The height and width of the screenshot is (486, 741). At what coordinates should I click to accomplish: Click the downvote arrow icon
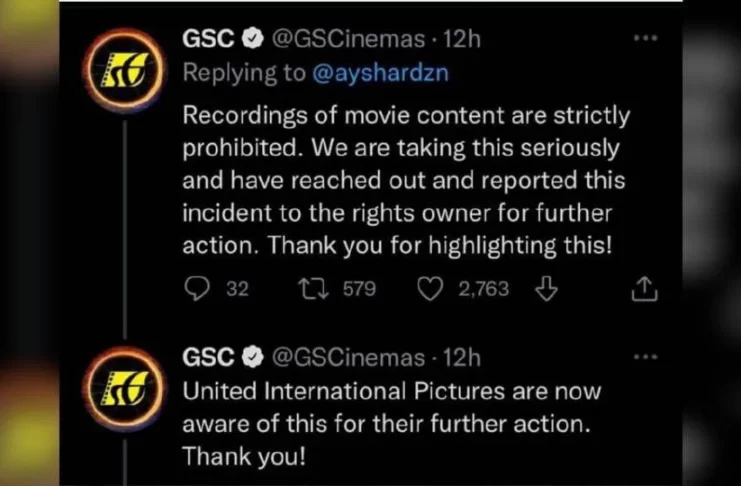pyautogui.click(x=546, y=290)
